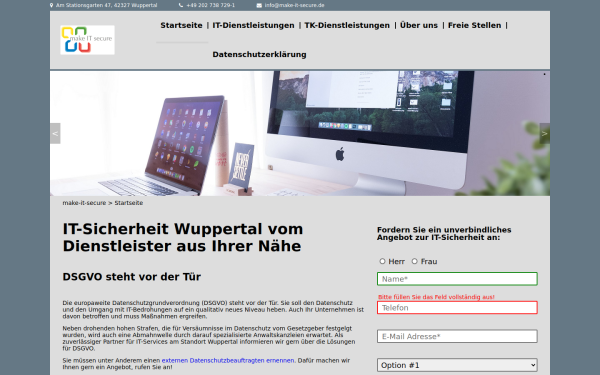Click the info@make-it-secure.de email link

[295, 5]
